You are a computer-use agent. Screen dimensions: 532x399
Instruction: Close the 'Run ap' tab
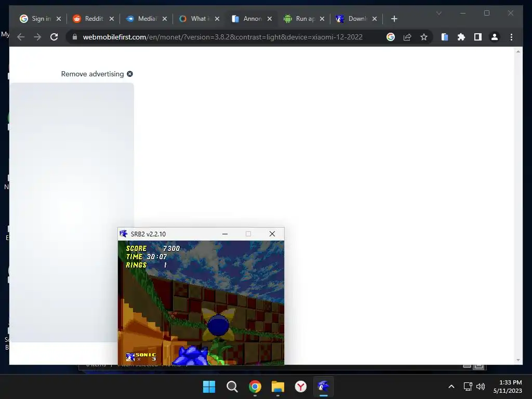[x=322, y=19]
